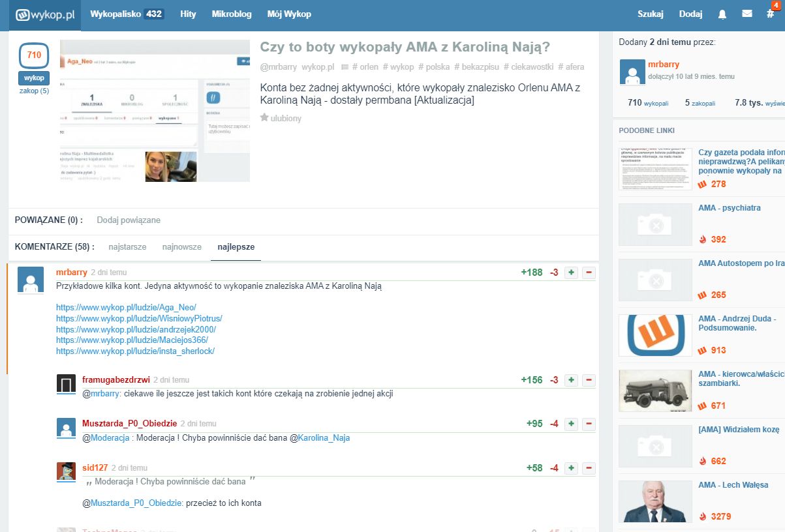Open the wykop.pl logo homepage
Image resolution: width=785 pixels, height=532 pixels.
point(45,14)
